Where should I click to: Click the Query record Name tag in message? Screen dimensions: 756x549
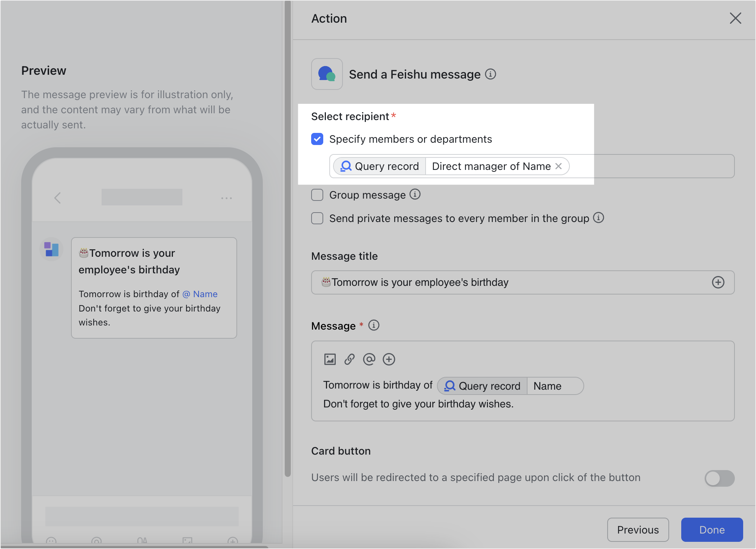tap(510, 386)
